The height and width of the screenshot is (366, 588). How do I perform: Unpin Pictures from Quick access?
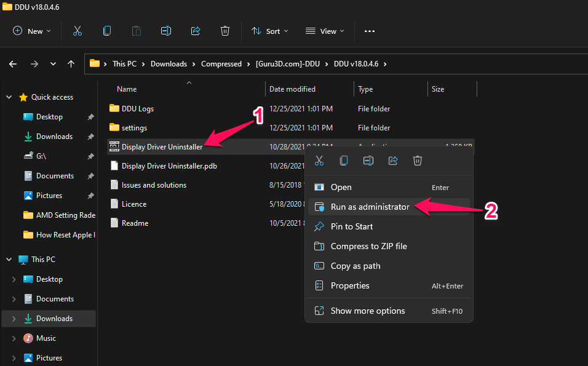click(91, 196)
